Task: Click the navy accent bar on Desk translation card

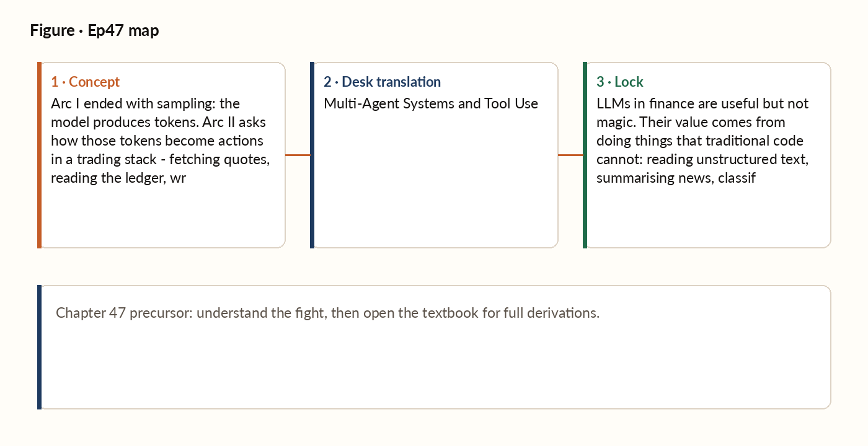Action: (x=312, y=155)
